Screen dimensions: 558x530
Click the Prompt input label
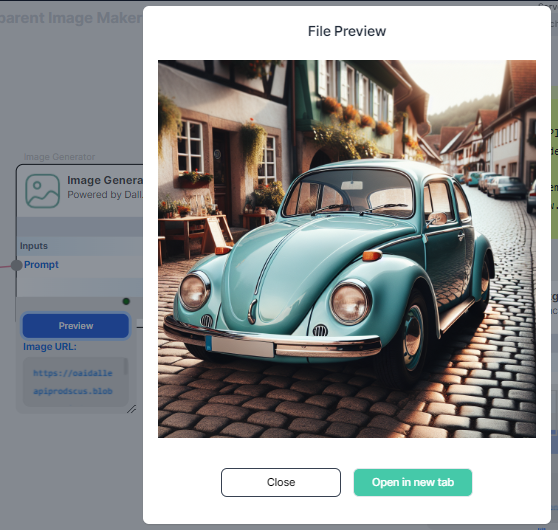click(41, 264)
